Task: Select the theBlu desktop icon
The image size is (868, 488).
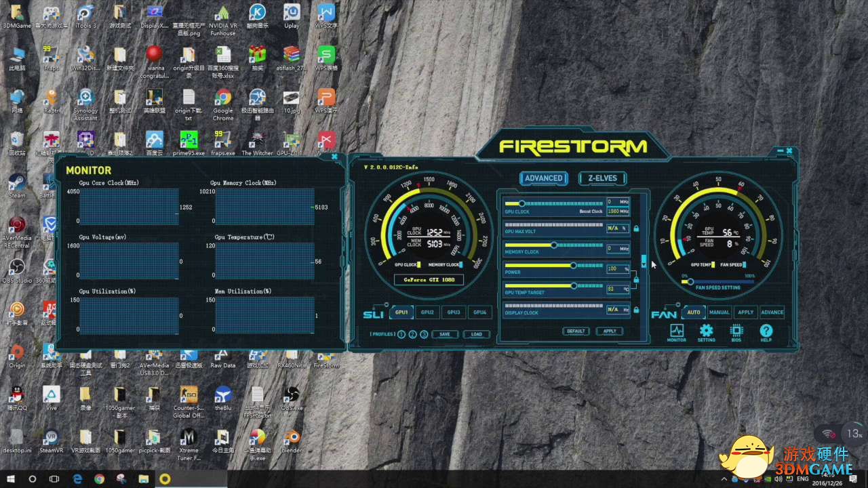Action: [223, 399]
